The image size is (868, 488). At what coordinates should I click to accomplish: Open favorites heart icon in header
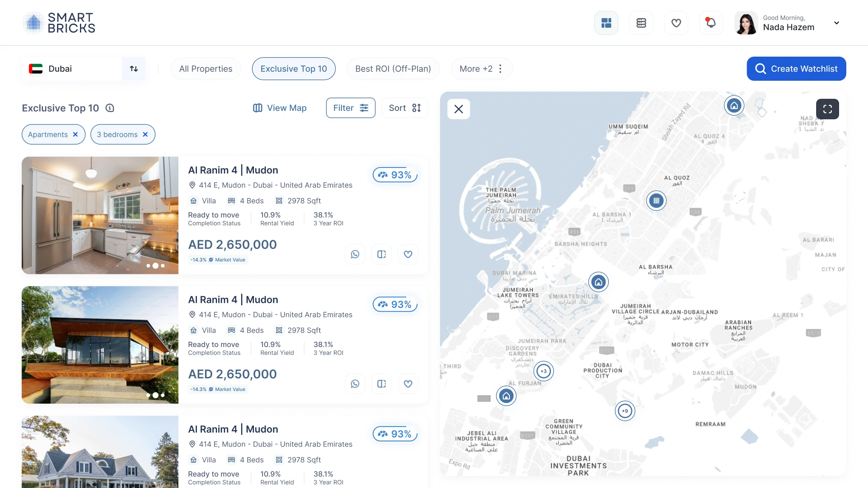coord(676,23)
